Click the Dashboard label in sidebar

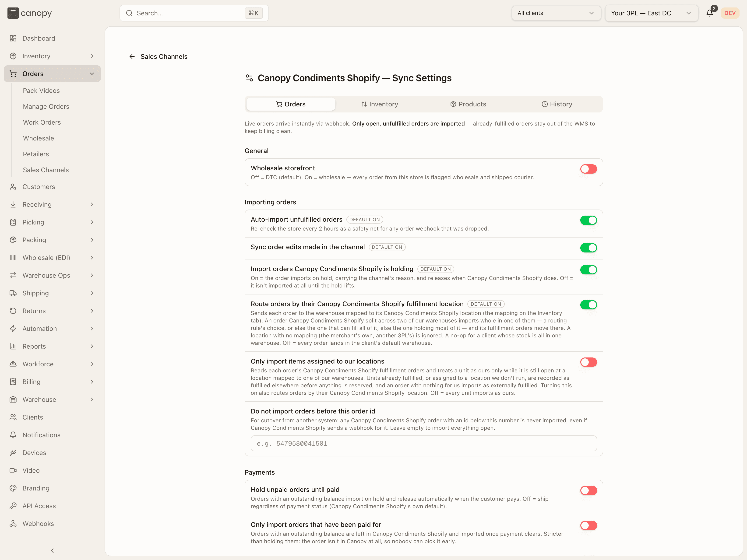[x=39, y=38]
